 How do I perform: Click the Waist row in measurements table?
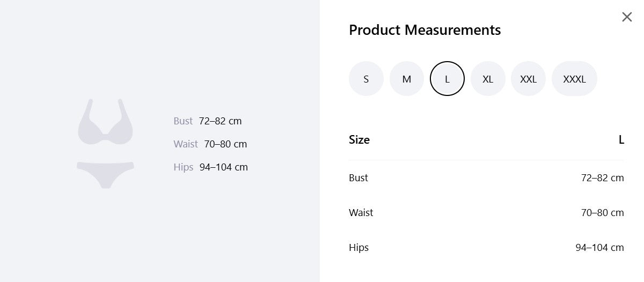tap(486, 213)
